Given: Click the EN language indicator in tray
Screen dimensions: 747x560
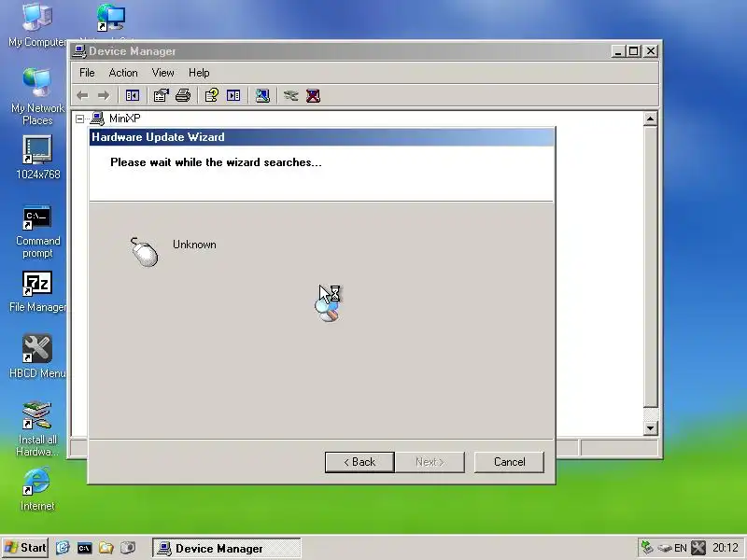Looking at the screenshot, I should tap(681, 548).
